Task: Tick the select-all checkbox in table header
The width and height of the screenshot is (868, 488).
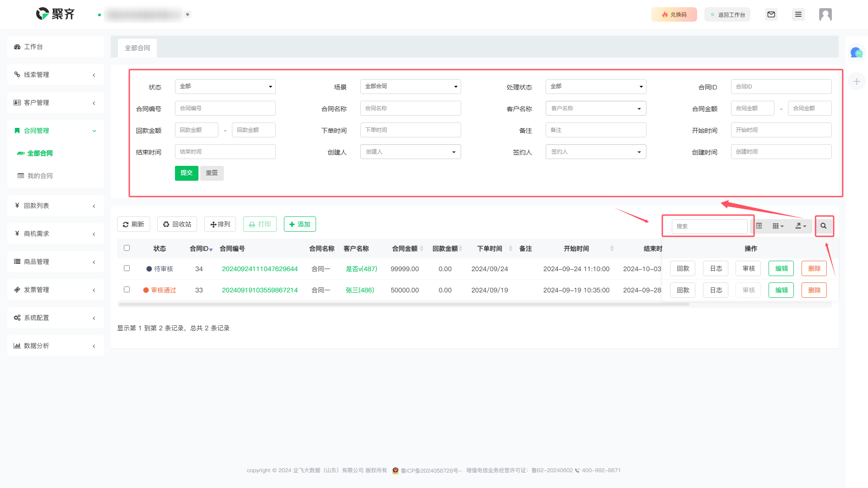Action: (127, 248)
